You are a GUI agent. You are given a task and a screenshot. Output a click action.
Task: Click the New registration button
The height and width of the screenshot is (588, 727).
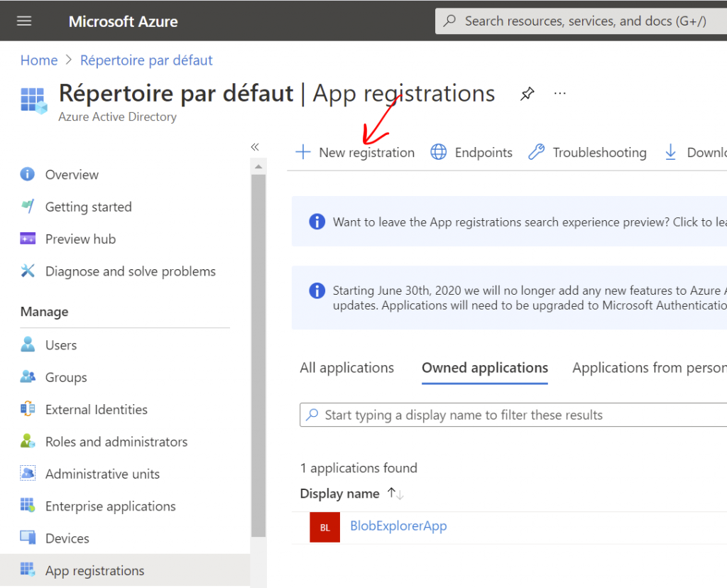click(x=355, y=152)
